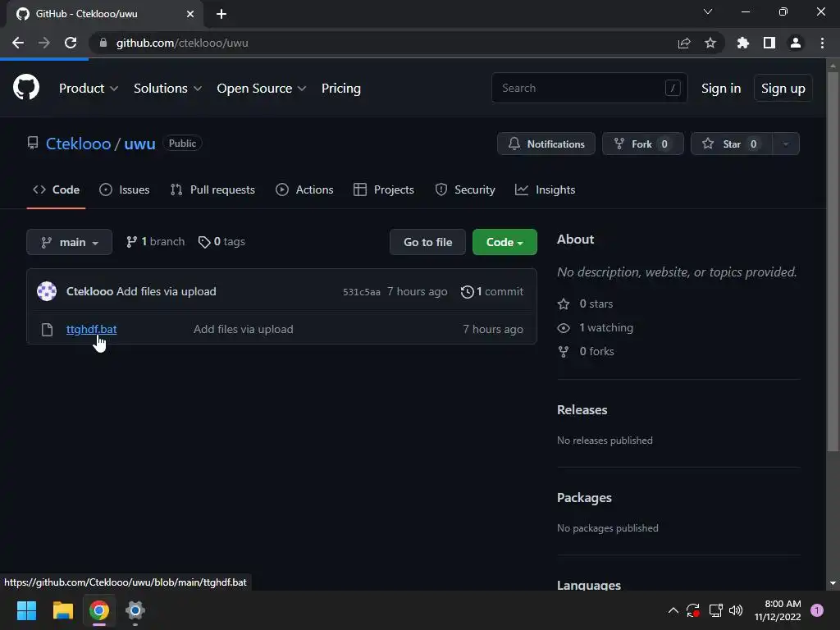Go back with the browser back arrow
This screenshot has width=840, height=630.
pyautogui.click(x=18, y=43)
